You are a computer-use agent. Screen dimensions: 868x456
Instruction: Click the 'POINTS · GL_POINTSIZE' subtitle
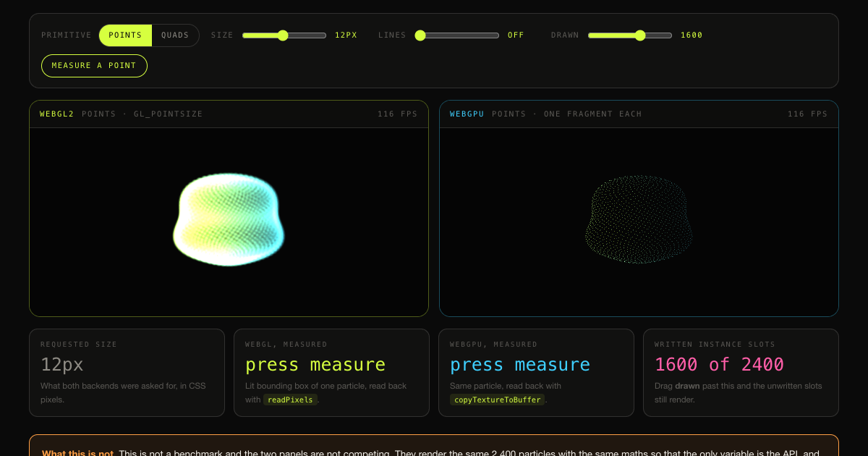point(142,114)
